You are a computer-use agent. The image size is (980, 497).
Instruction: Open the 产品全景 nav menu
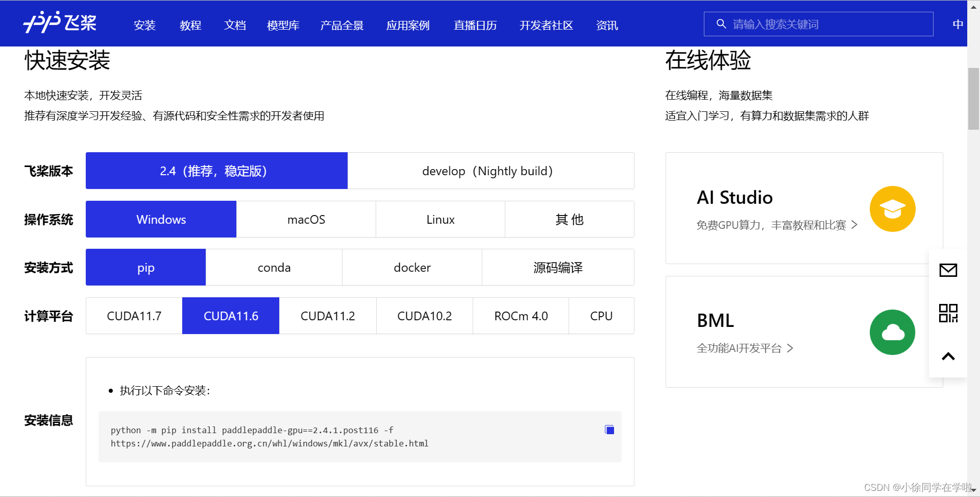(341, 25)
